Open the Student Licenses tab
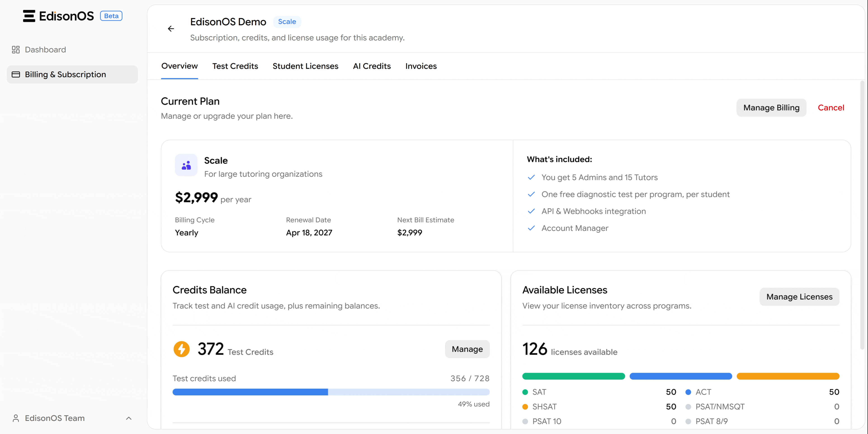The width and height of the screenshot is (868, 434). coord(305,66)
